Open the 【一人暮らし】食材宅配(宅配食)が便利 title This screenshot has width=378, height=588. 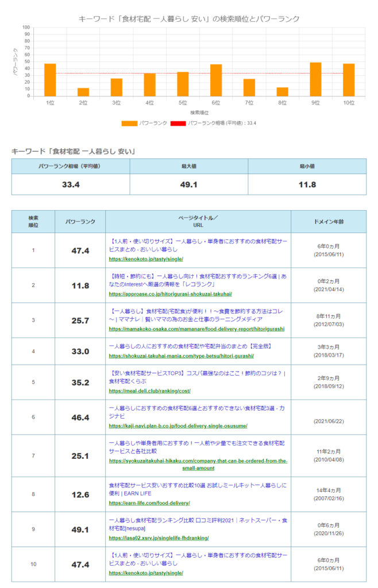pyautogui.click(x=196, y=315)
